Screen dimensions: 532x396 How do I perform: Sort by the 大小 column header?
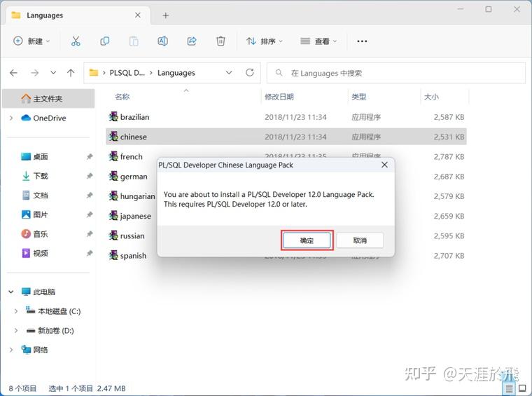431,97
